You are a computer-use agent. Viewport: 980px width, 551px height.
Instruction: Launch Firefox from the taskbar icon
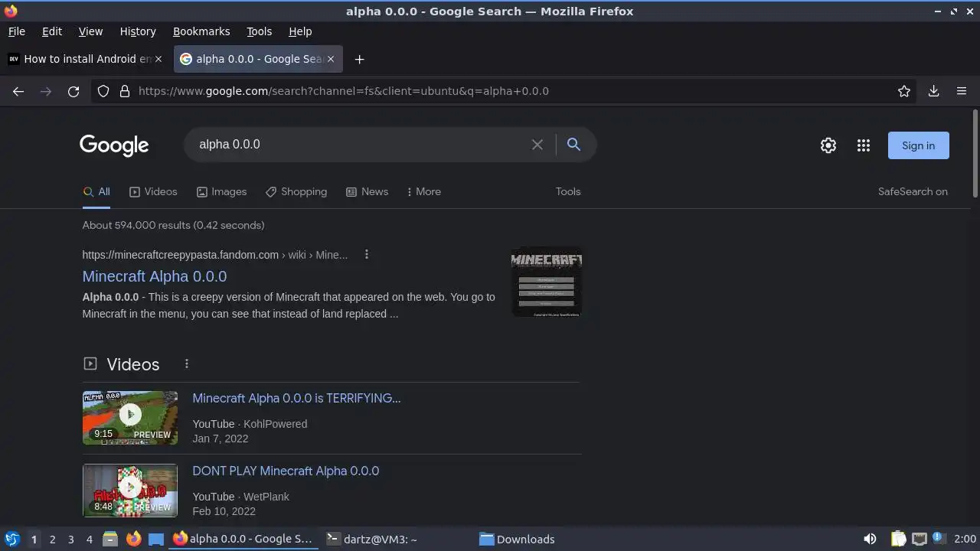(x=133, y=539)
